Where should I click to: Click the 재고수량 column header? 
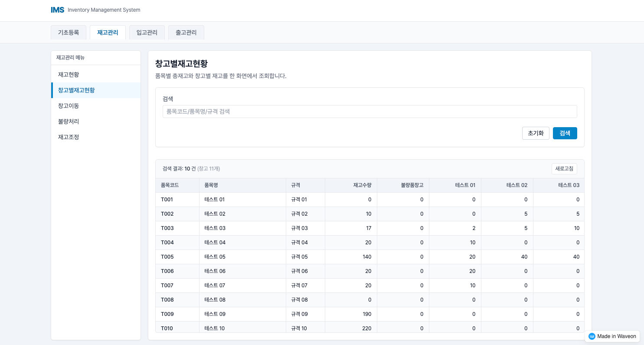pyautogui.click(x=362, y=185)
